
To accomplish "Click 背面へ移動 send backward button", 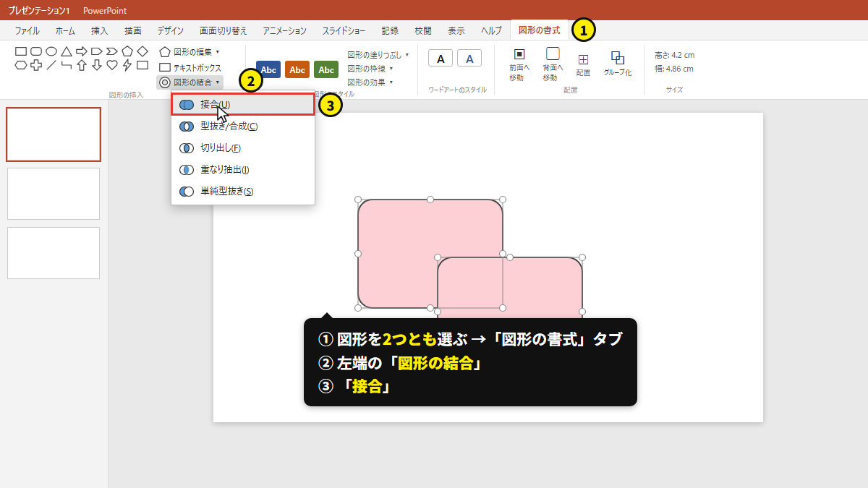I will [553, 64].
